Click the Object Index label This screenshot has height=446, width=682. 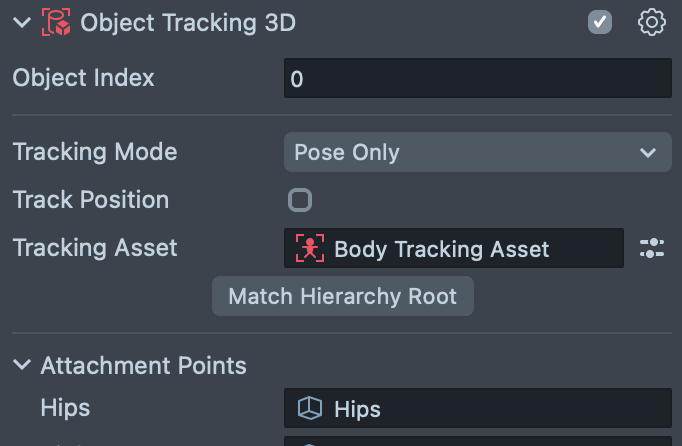click(x=84, y=77)
